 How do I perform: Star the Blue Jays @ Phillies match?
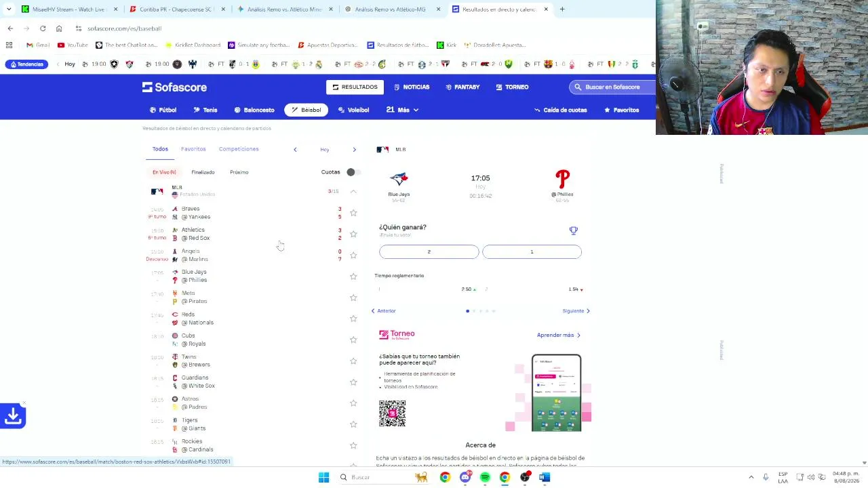click(x=353, y=276)
